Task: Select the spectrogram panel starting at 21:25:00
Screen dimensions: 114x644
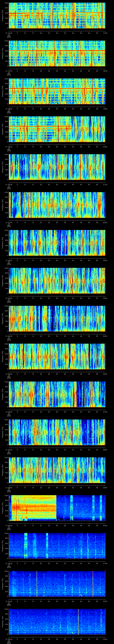Action: (57, 357)
